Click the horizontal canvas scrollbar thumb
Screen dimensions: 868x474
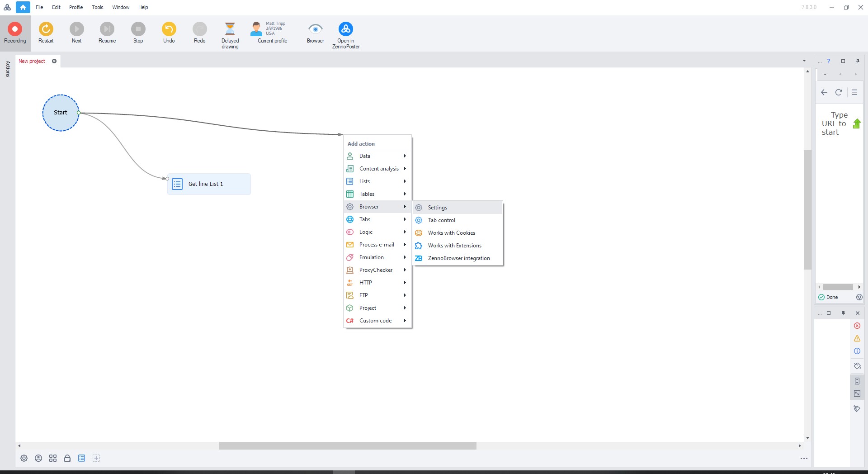(347, 446)
